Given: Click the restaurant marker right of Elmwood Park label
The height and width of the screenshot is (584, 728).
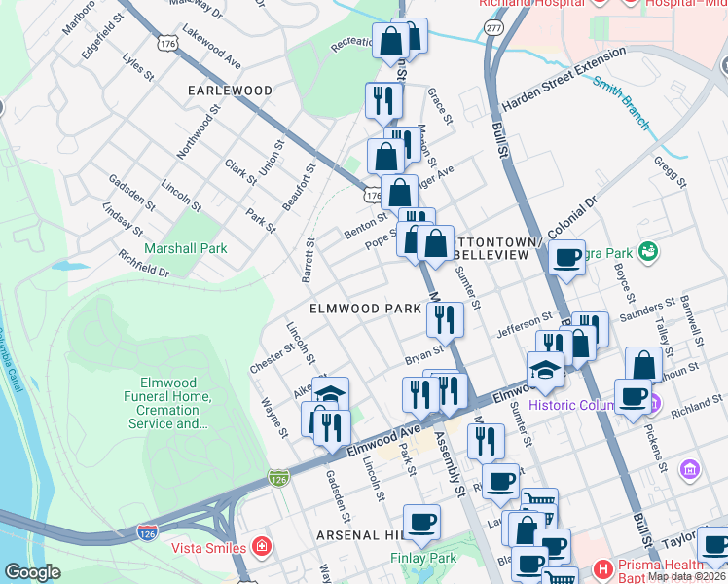Looking at the screenshot, I should click(445, 320).
